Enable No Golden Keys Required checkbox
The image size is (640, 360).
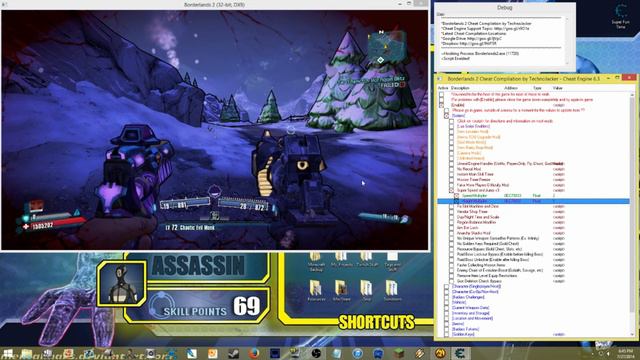click(x=451, y=244)
